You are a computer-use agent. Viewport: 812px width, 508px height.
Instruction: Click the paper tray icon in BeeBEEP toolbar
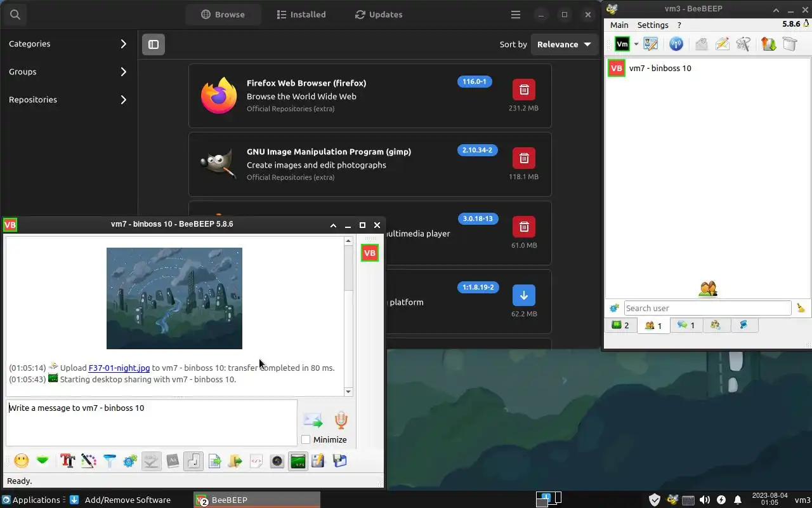[790, 44]
